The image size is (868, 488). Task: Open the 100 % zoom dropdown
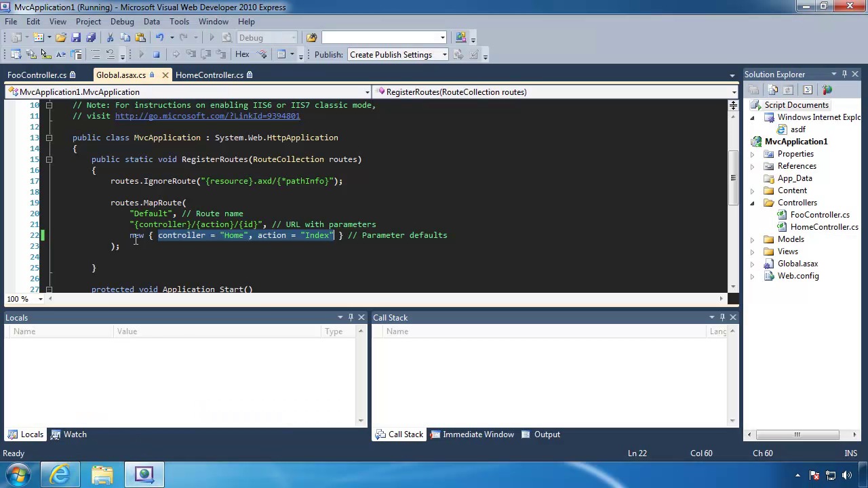pos(40,299)
